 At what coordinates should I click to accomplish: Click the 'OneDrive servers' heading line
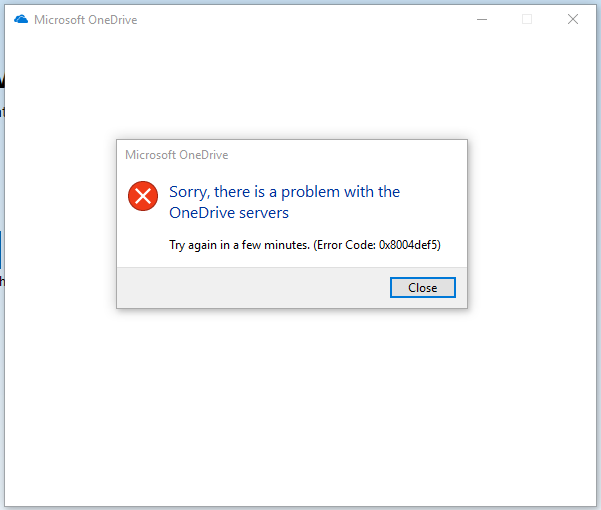click(x=229, y=213)
